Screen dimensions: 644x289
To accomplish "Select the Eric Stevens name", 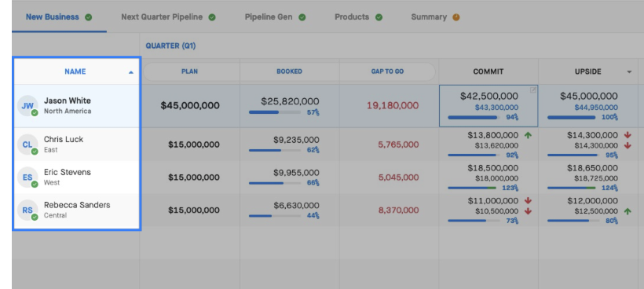I will (x=68, y=172).
